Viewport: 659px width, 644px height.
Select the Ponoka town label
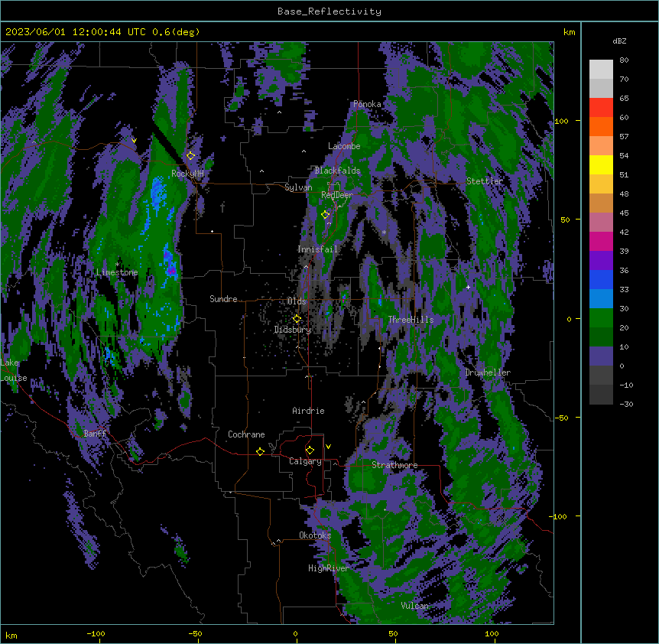pos(367,104)
